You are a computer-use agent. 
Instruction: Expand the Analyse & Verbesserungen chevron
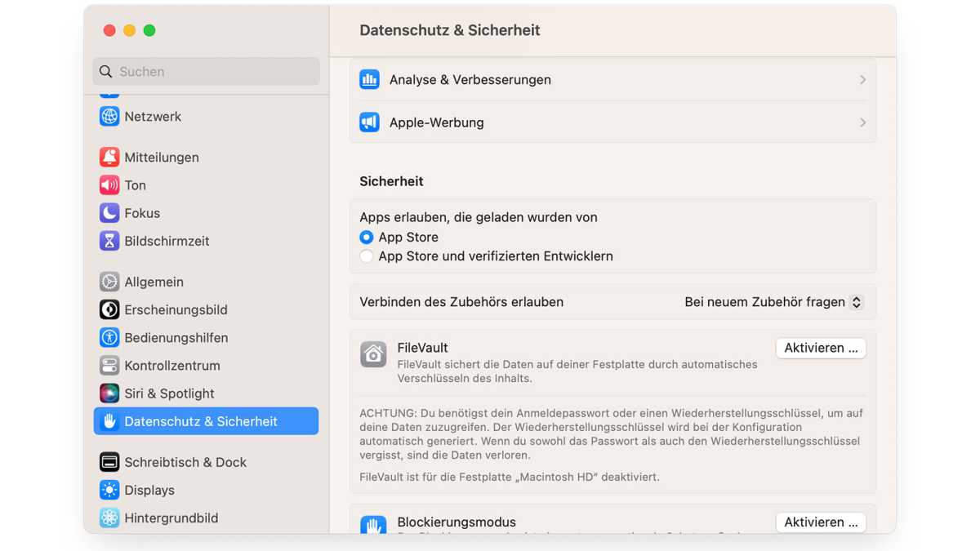[862, 79]
